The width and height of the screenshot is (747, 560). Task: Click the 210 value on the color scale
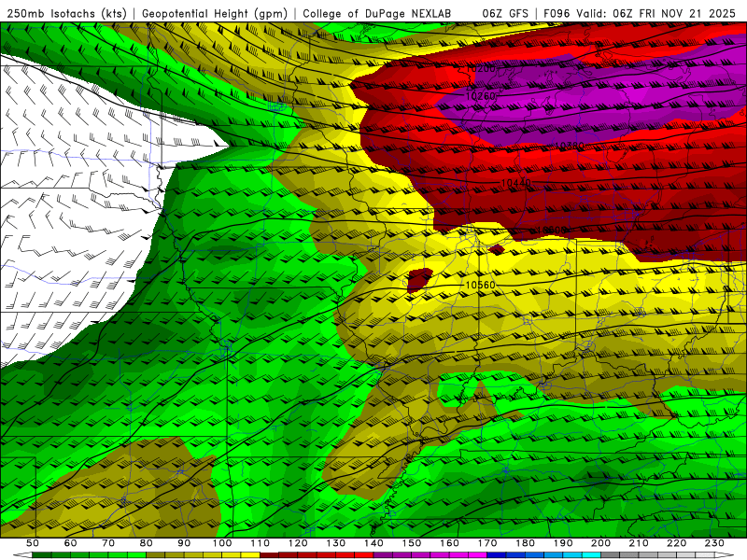point(639,543)
